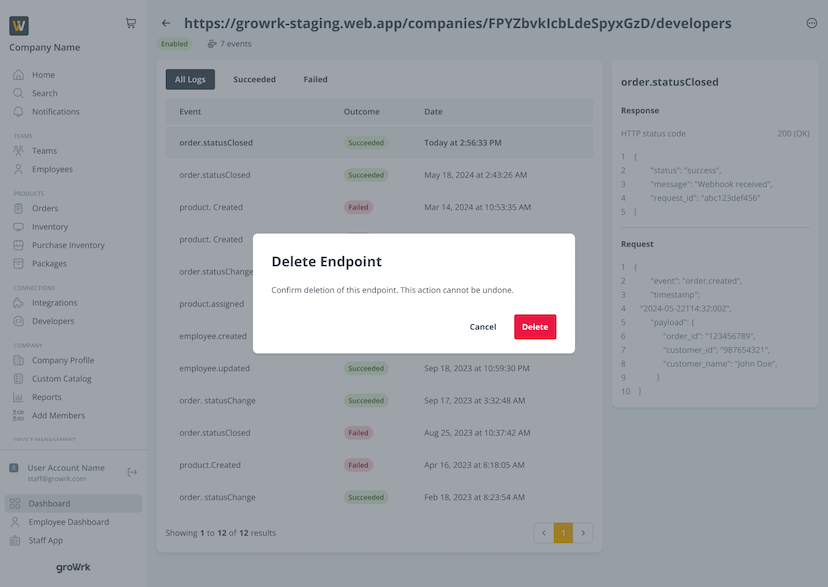
Task: Confirm deletion with the Delete button
Action: [x=535, y=326]
